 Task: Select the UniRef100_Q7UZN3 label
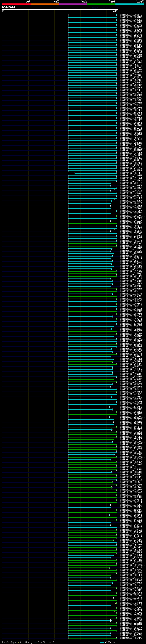tap(131, 249)
